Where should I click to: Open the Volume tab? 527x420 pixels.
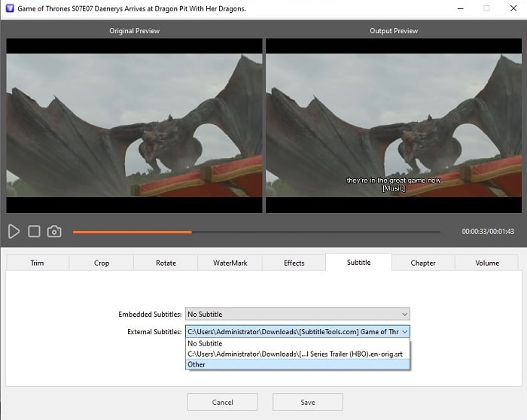click(487, 263)
